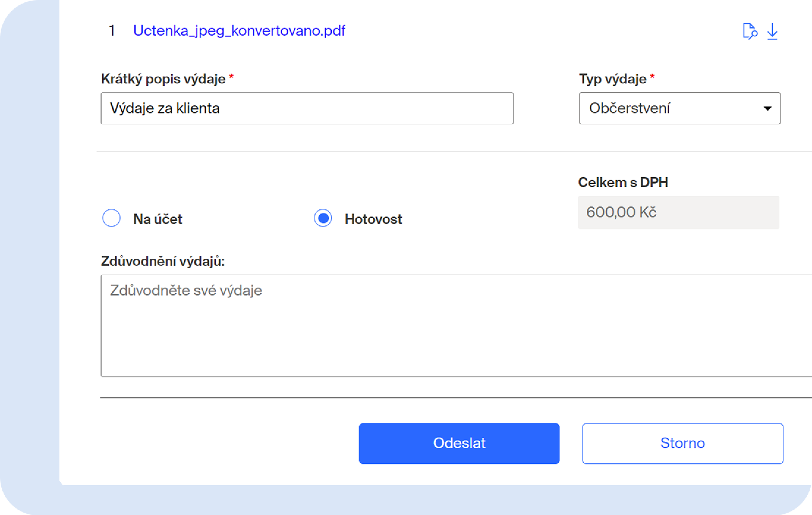Click the Krátký popis výdaje label
Screen dimensions: 812x515
(163, 79)
